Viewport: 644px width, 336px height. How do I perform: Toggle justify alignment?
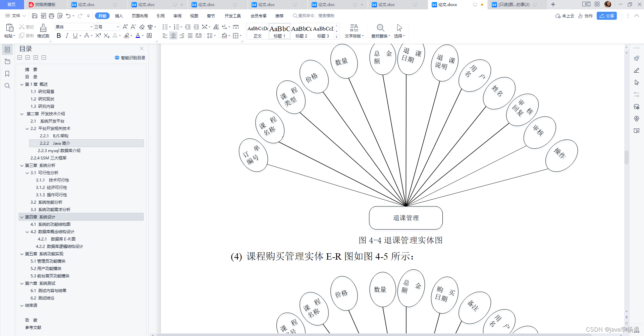(x=190, y=36)
